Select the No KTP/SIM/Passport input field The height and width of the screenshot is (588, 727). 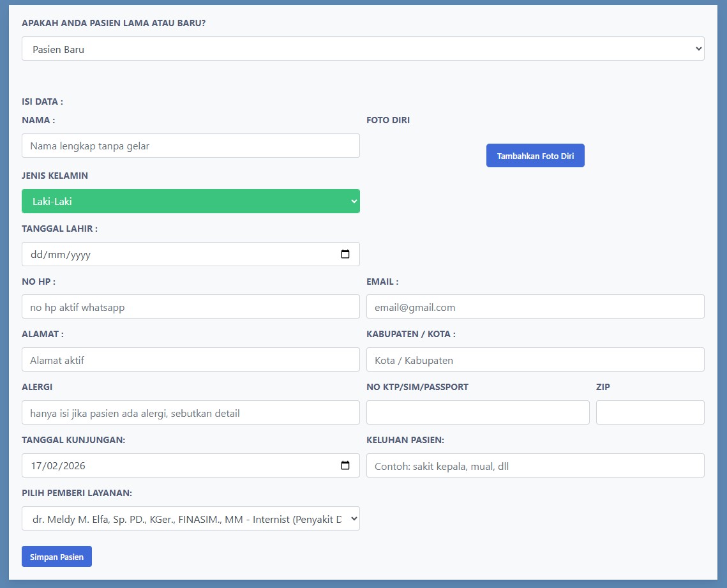477,413
